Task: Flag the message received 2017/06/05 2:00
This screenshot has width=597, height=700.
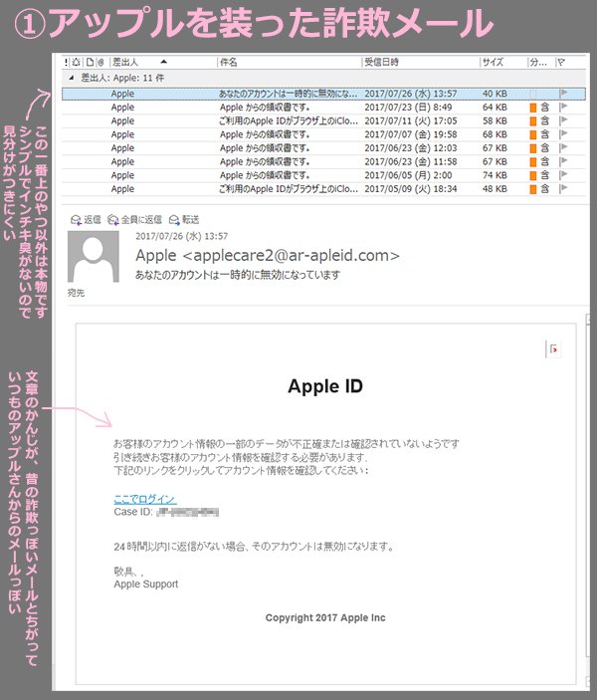Action: tap(563, 175)
